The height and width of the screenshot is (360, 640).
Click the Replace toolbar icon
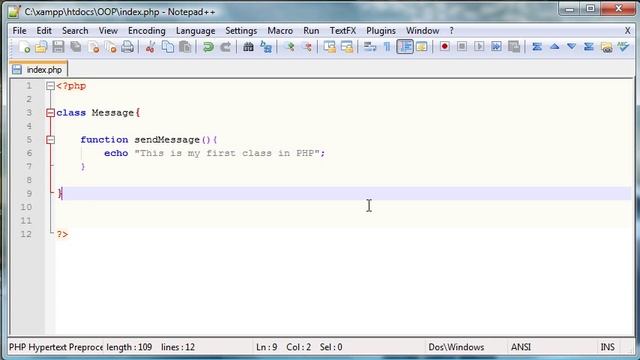(x=266, y=47)
